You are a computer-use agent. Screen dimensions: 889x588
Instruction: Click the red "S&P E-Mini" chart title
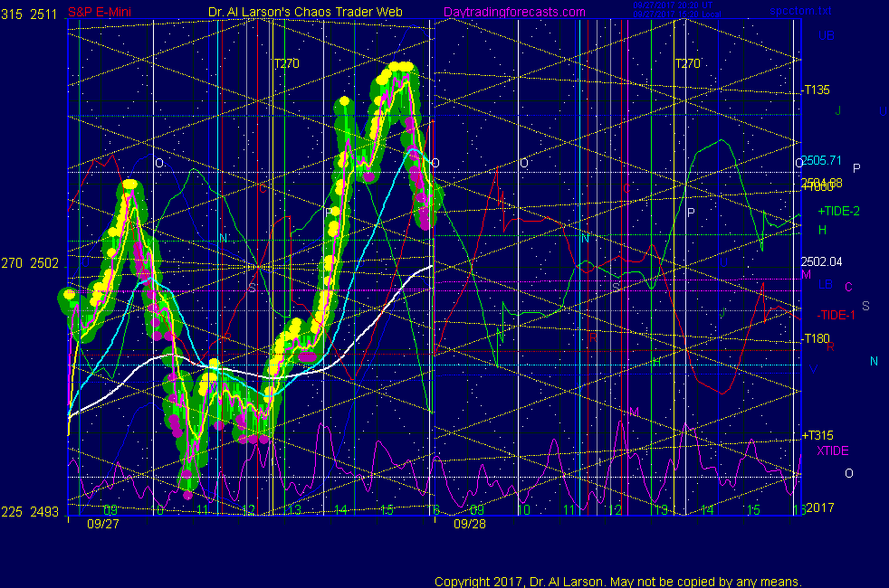(x=100, y=13)
